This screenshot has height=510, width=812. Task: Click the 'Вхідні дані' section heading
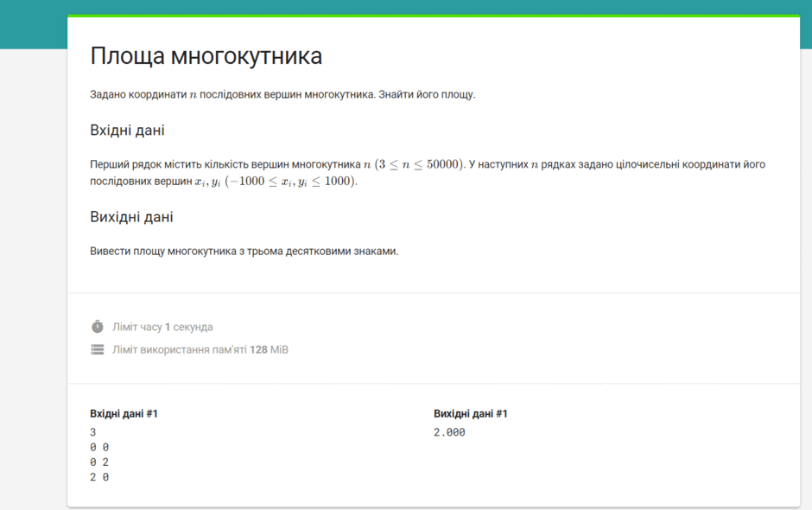(x=127, y=130)
